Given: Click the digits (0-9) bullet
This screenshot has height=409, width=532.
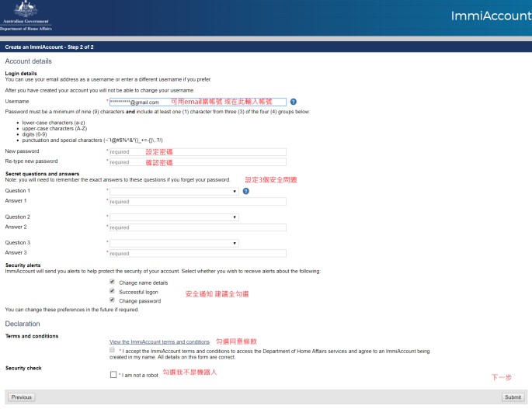Looking at the screenshot, I should coord(35,134).
